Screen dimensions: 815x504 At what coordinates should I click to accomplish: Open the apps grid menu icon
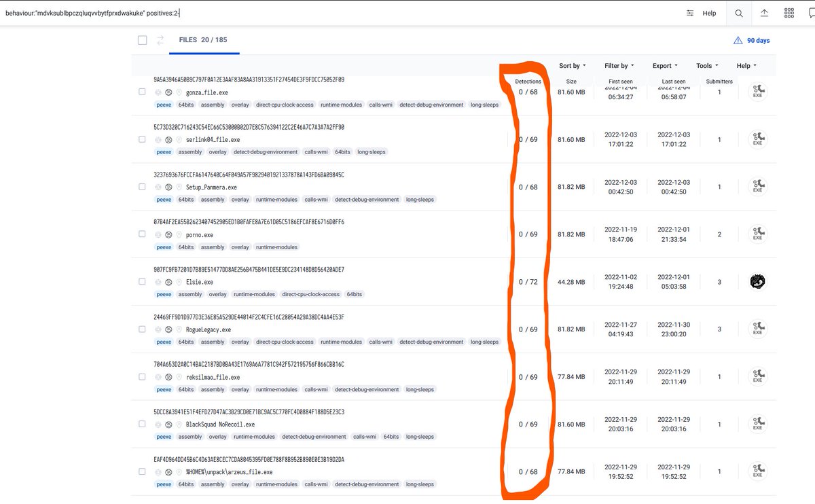(x=789, y=13)
